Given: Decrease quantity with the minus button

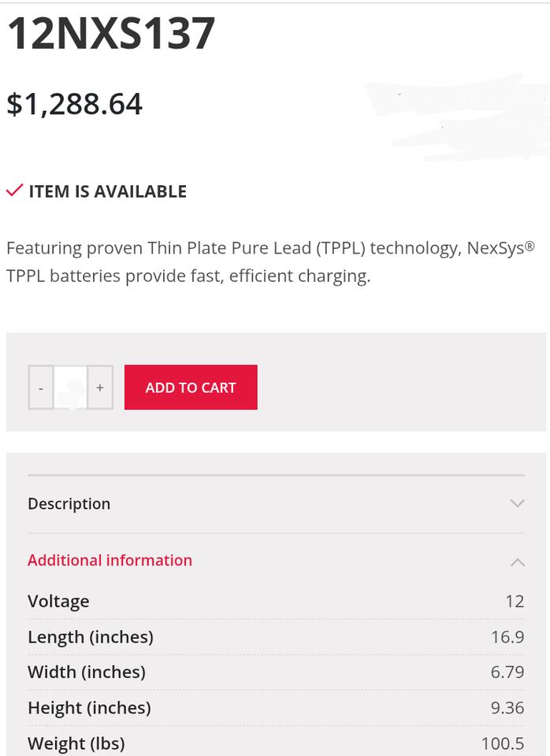Looking at the screenshot, I should point(41,387).
